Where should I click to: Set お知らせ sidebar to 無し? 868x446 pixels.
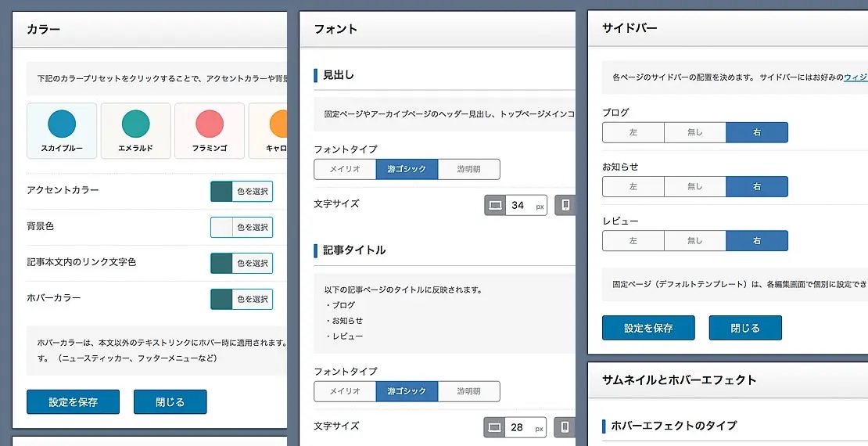coord(694,186)
